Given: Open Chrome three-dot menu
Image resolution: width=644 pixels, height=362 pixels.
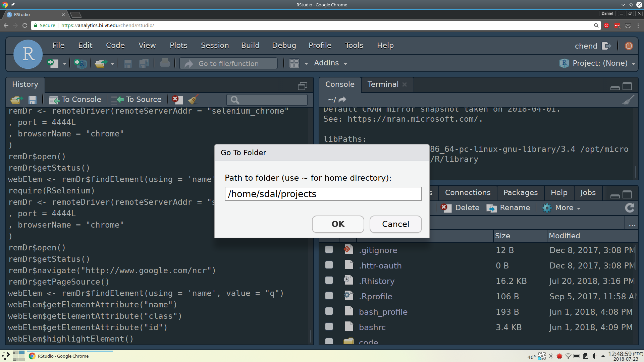Looking at the screenshot, I should pyautogui.click(x=638, y=25).
